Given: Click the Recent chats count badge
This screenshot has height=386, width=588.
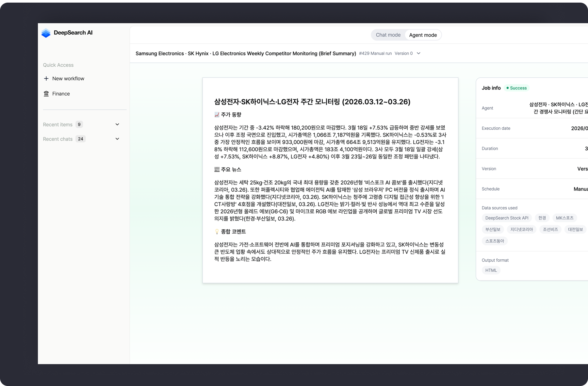Looking at the screenshot, I should [x=80, y=139].
